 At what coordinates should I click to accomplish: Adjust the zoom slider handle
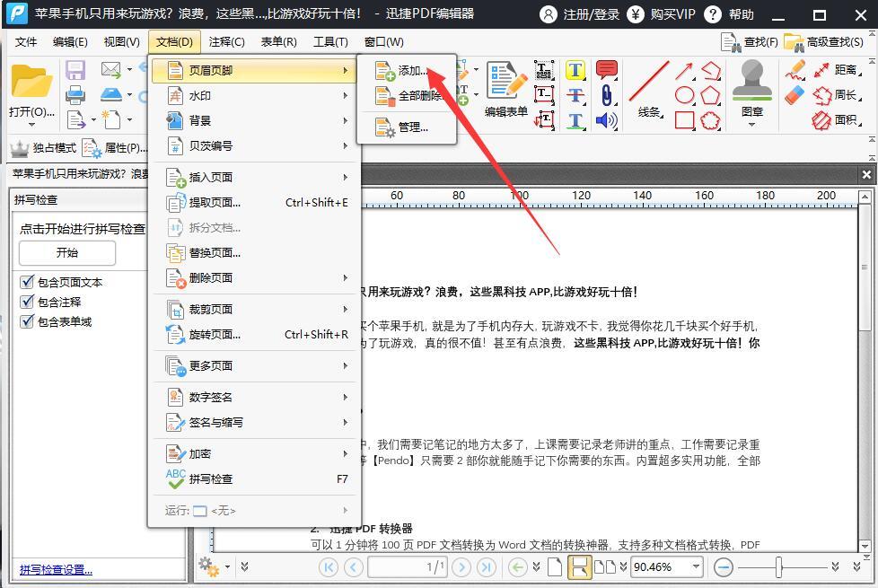click(x=778, y=567)
